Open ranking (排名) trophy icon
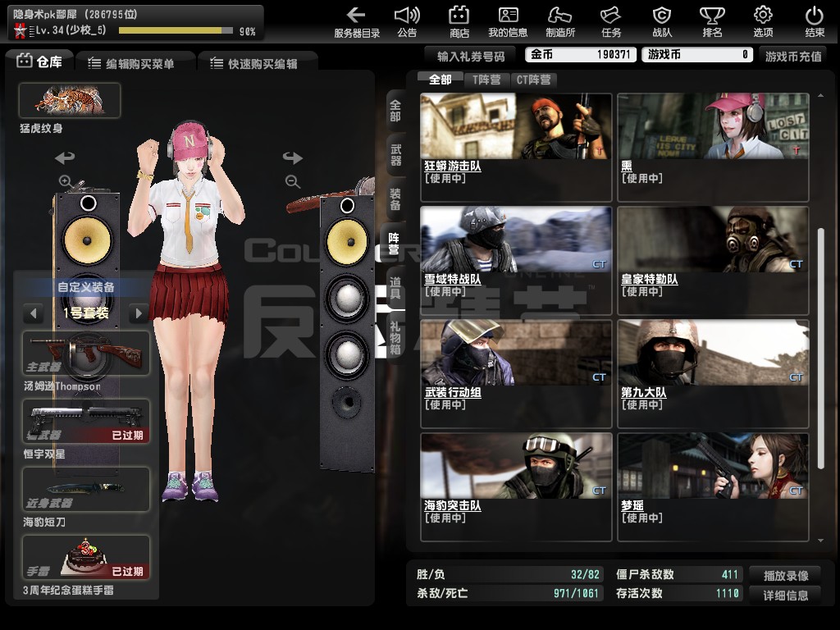Screen dimensions: 840x630 (x=712, y=22)
